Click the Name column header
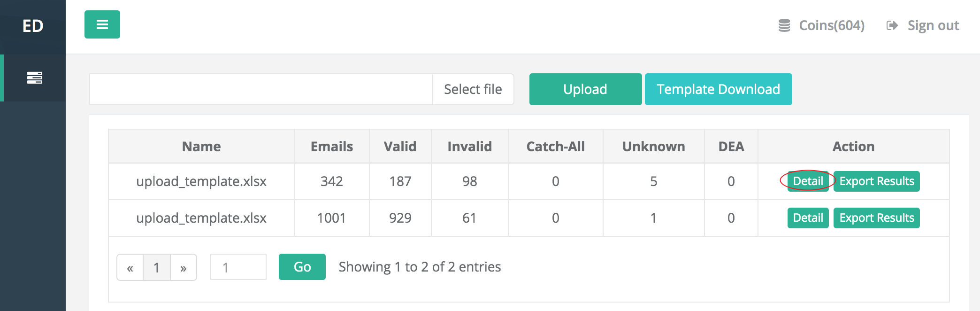 [201, 147]
